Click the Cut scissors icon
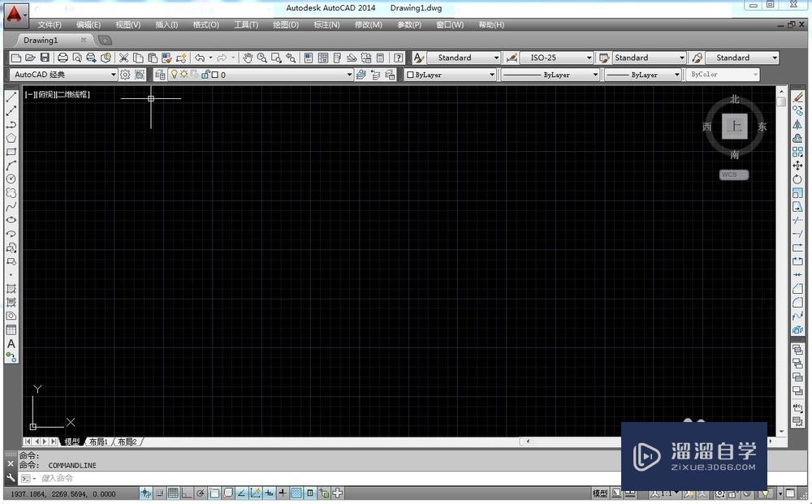Viewport: 812px width, 504px height. click(123, 58)
